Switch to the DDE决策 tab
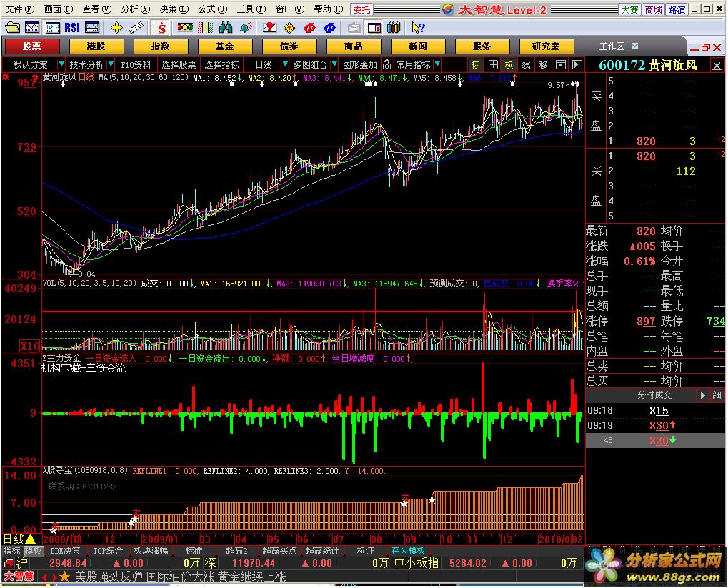The image size is (728, 588). tap(64, 551)
